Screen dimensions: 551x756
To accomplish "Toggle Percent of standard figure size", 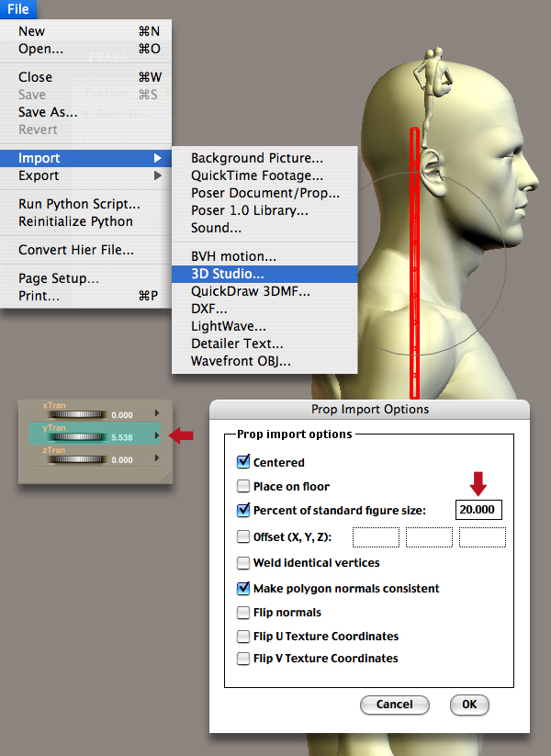I will coord(243,510).
